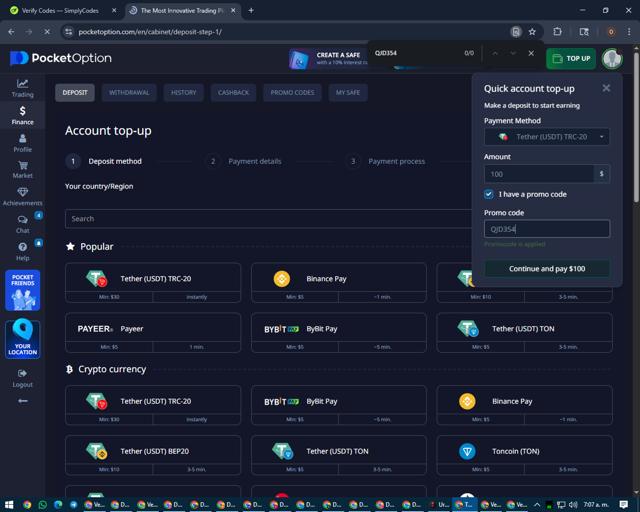Switch to the My Safe tab
The image size is (640, 512).
[348, 93]
